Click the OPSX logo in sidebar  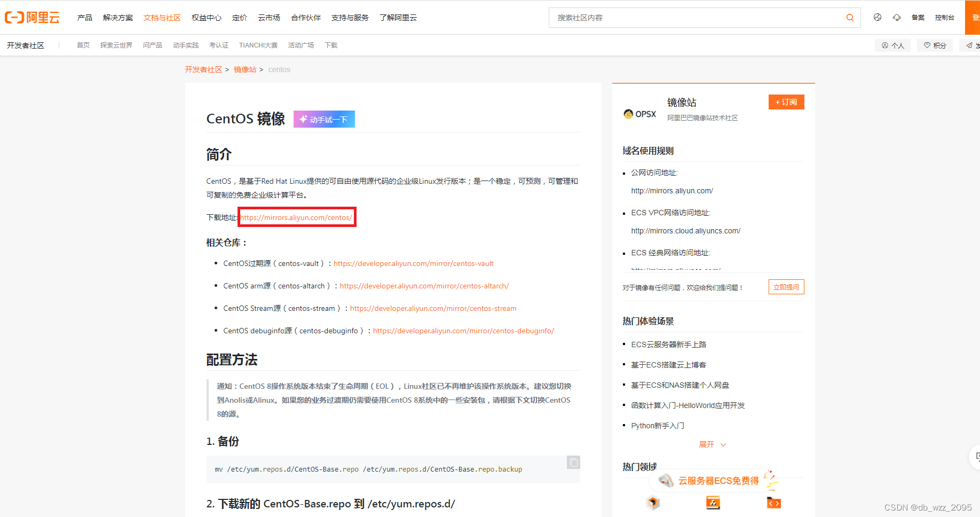(639, 114)
